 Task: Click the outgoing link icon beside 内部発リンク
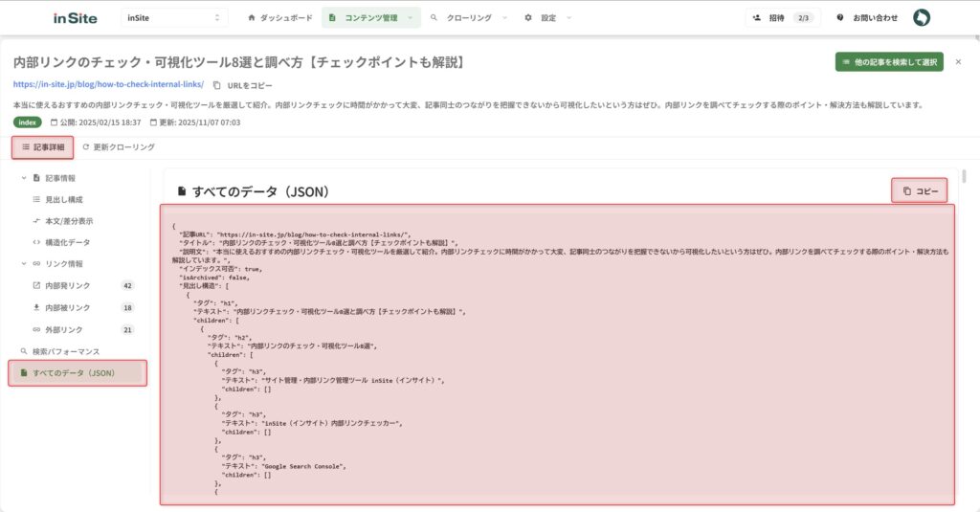pyautogui.click(x=36, y=286)
